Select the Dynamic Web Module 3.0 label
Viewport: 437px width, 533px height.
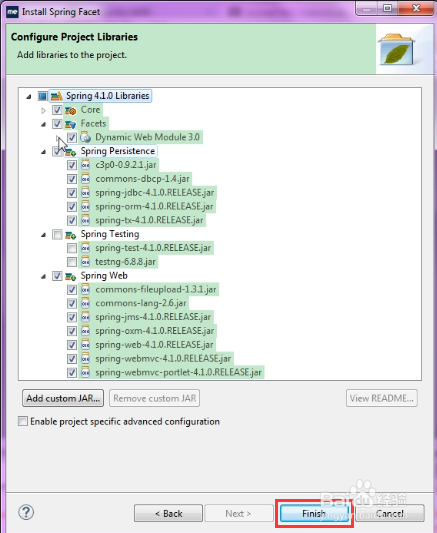coord(147,137)
